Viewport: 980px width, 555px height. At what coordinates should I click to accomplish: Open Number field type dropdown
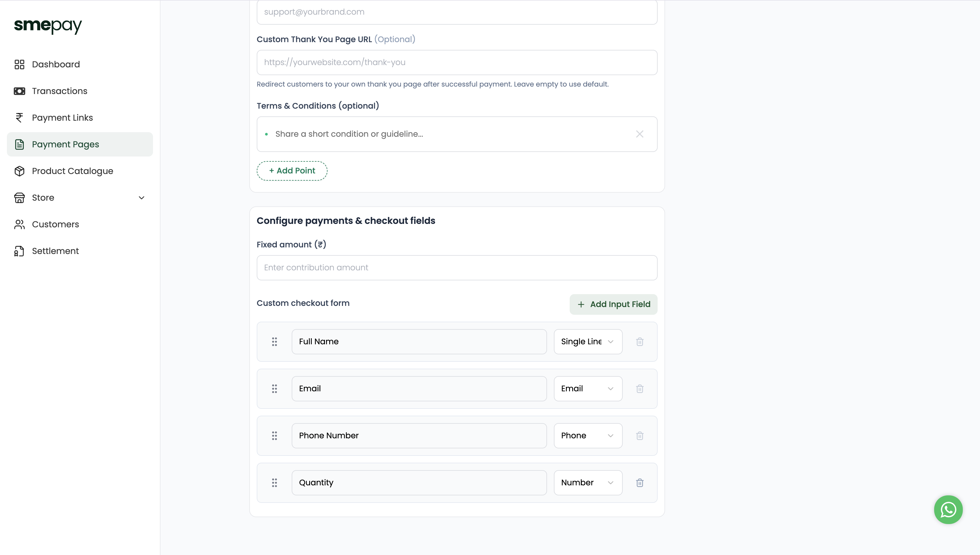coord(588,483)
